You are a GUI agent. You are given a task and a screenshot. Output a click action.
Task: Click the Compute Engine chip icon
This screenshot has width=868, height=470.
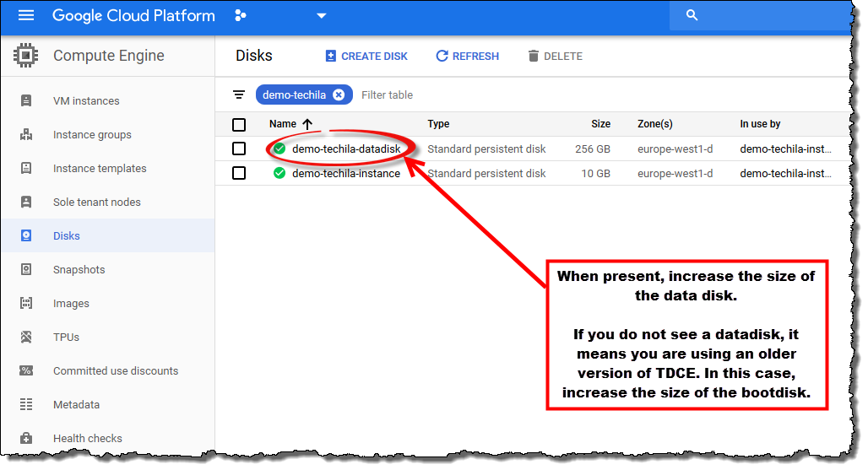point(26,56)
